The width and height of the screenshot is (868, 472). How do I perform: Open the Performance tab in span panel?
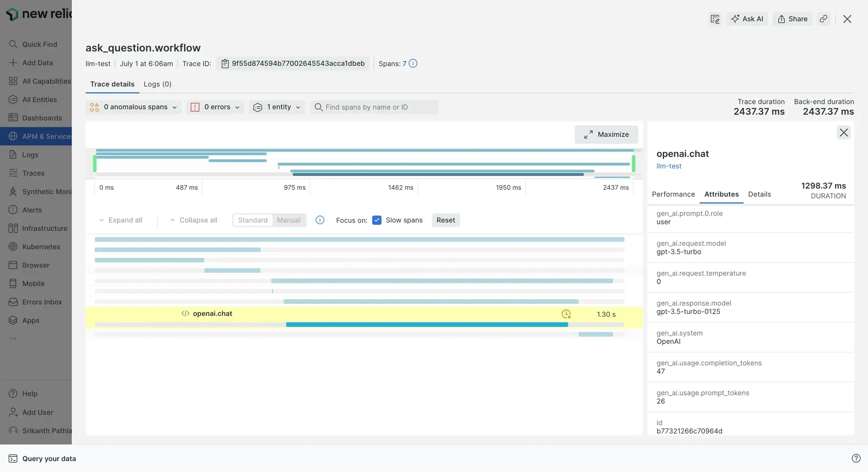pyautogui.click(x=673, y=195)
